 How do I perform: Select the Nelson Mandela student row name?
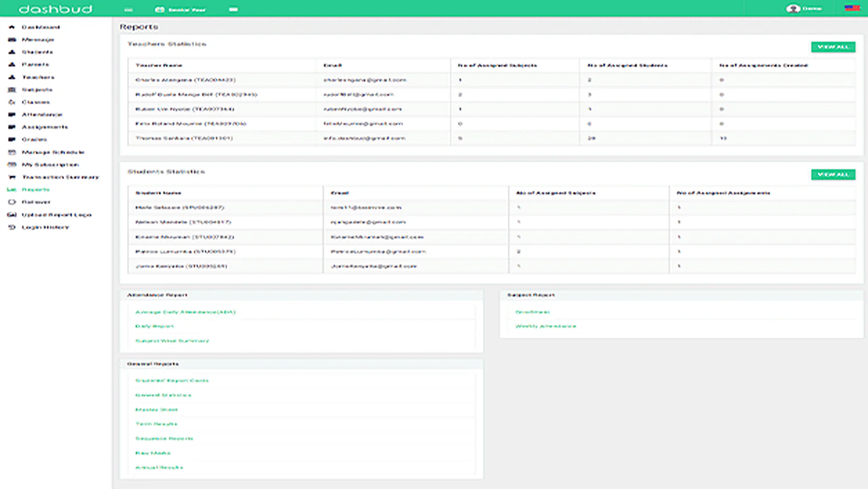pyautogui.click(x=183, y=222)
